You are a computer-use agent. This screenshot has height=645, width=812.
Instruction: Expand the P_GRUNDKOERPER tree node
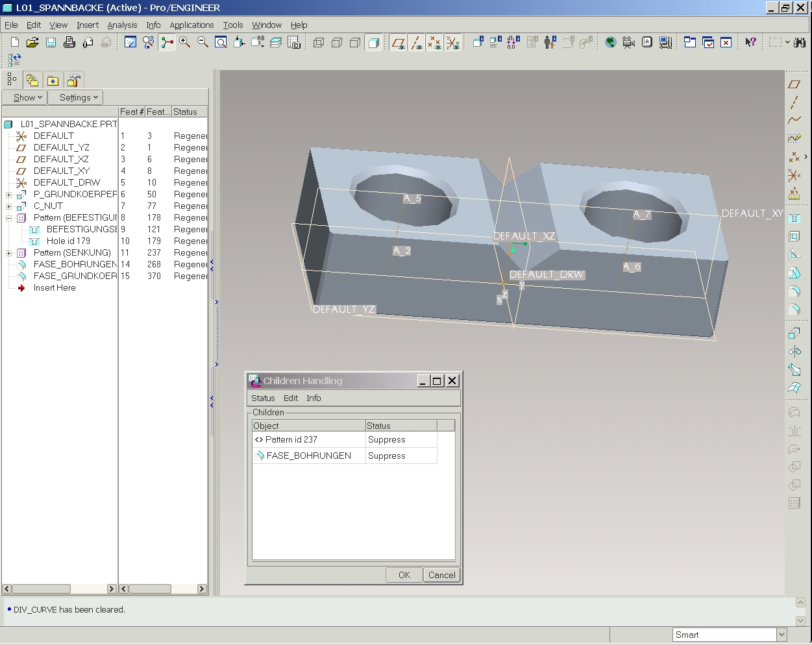[9, 195]
